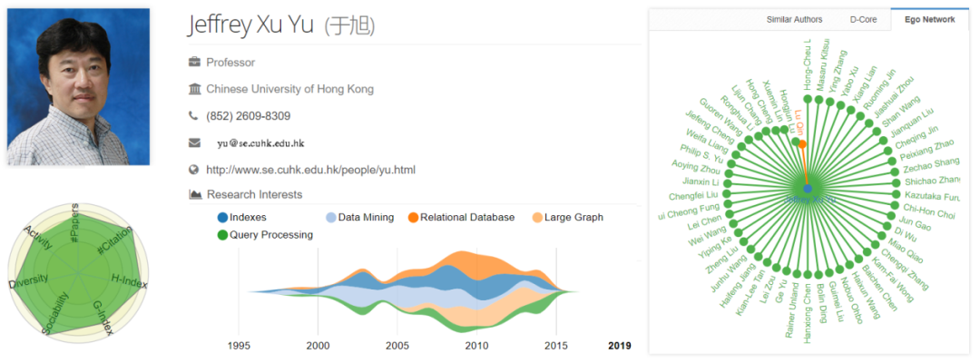Click the Research Interests chart icon
Screen dimensions: 980x363
click(194, 194)
